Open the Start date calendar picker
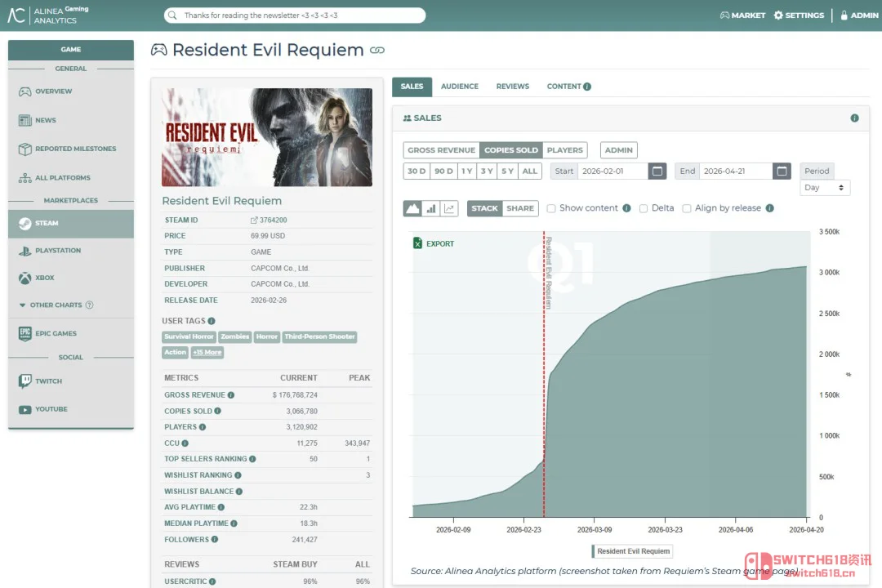 point(657,171)
